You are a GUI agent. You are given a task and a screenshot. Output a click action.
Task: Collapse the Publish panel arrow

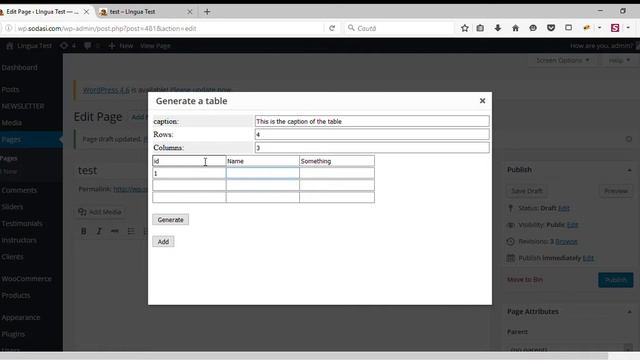click(629, 170)
